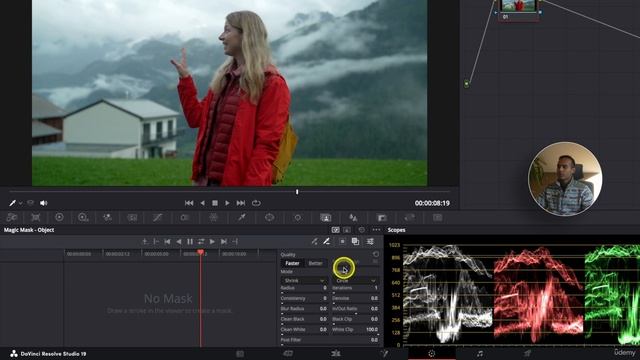This screenshot has width=640, height=360.
Task: Open the Sizing palette
Action: pyautogui.click(x=409, y=218)
